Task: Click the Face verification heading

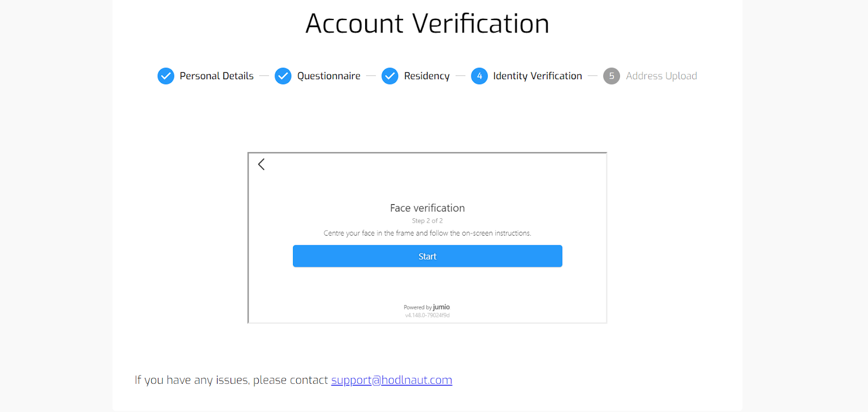Action: coord(427,208)
